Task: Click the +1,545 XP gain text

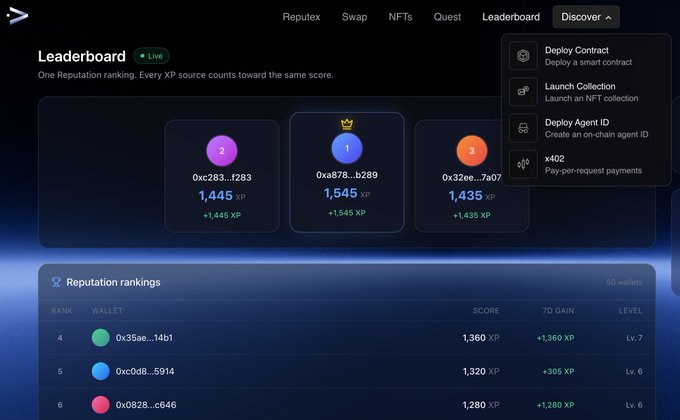Action: pyautogui.click(x=347, y=213)
